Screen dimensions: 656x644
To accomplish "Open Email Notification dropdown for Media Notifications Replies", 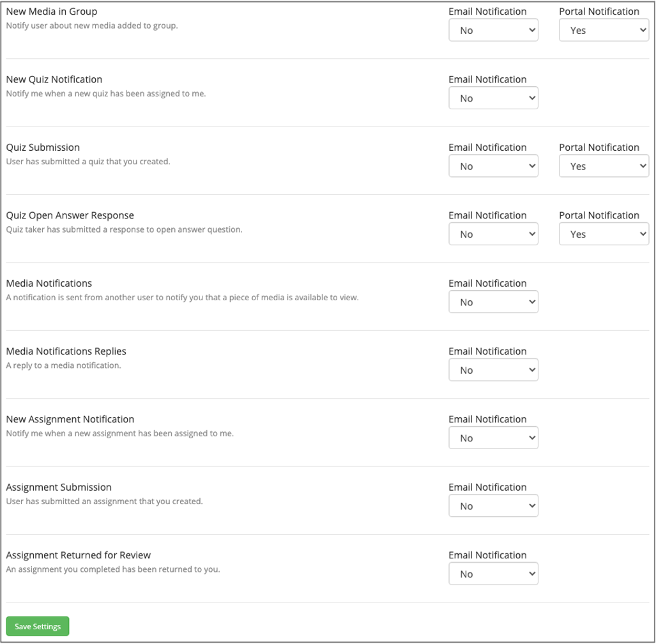I will [x=493, y=370].
